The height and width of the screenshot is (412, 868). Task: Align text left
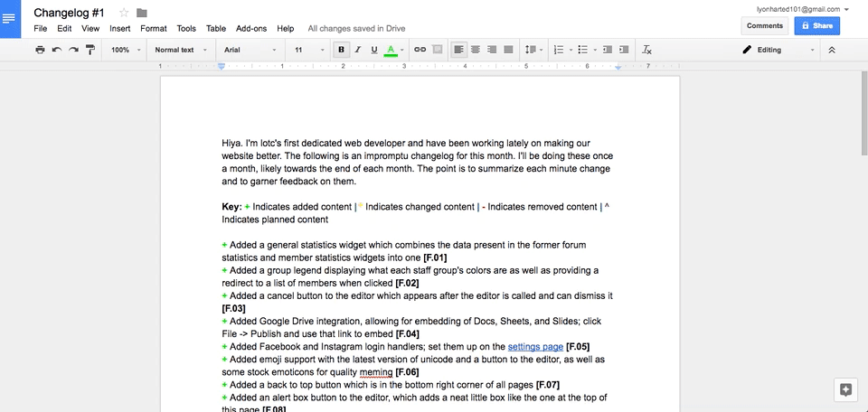click(458, 50)
